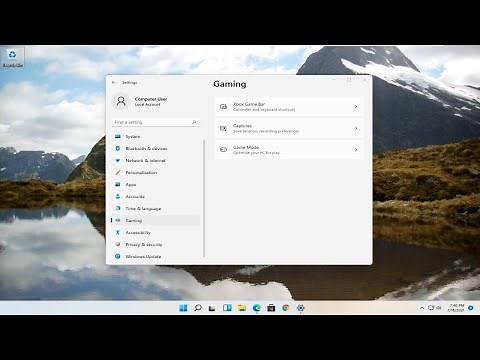Screen dimensions: 480x360
Task: Select Apps in the sidebar
Action: click(156, 185)
